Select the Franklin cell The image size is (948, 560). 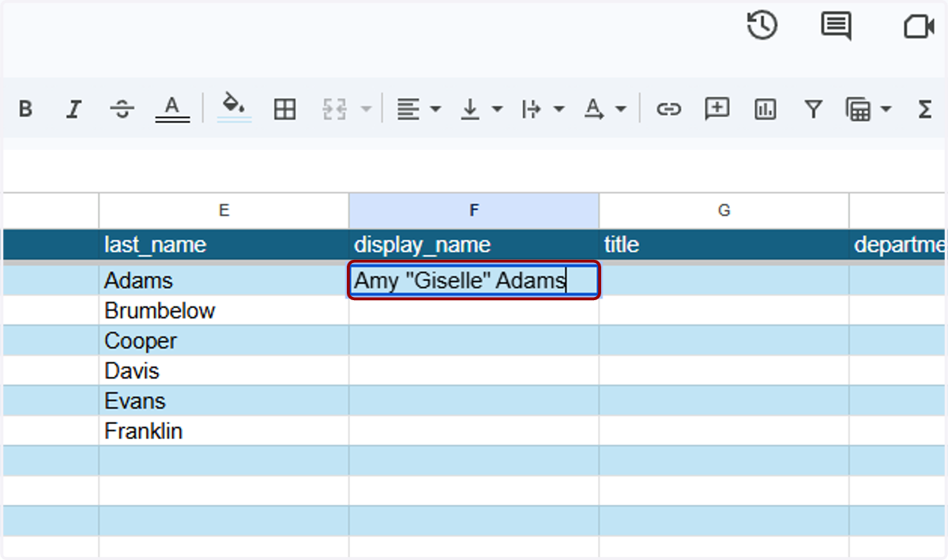(x=224, y=430)
